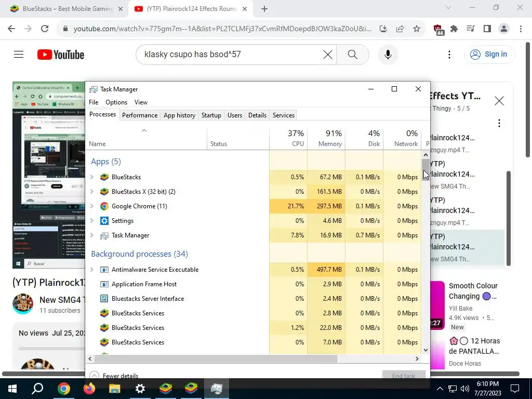Install app icon in the address bar
Screen dimensions: 532x399
coord(383,29)
